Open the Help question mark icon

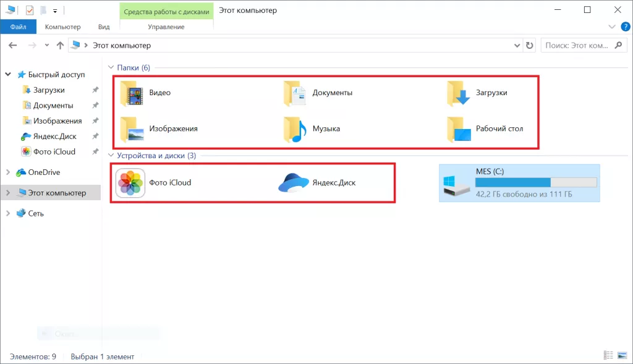coord(626,27)
